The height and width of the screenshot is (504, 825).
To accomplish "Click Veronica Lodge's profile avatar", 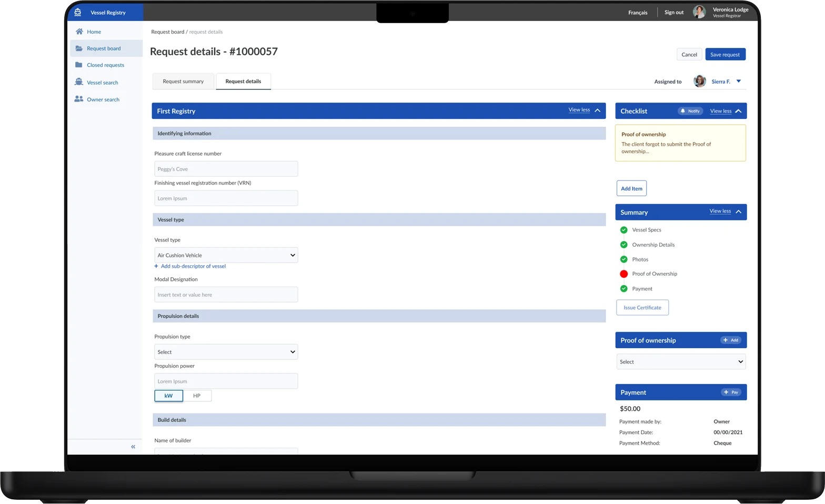I will [699, 12].
